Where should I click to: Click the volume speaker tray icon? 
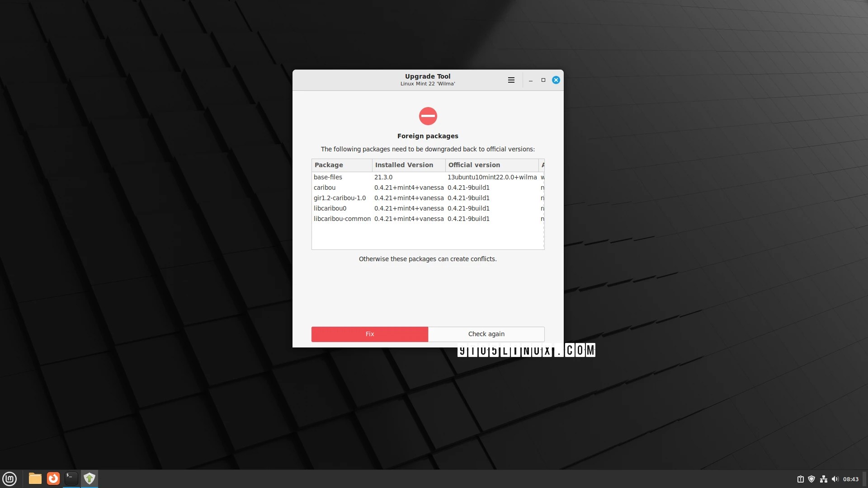(x=835, y=479)
